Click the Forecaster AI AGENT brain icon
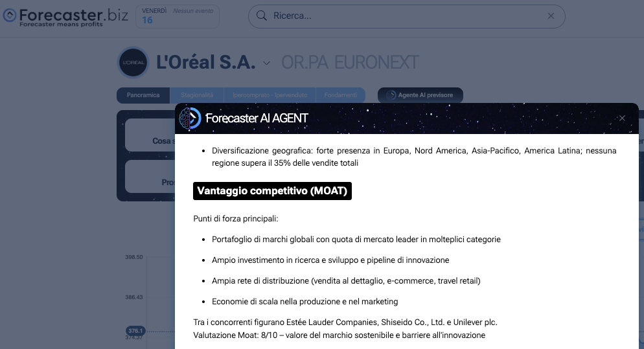644x349 pixels. [x=190, y=118]
